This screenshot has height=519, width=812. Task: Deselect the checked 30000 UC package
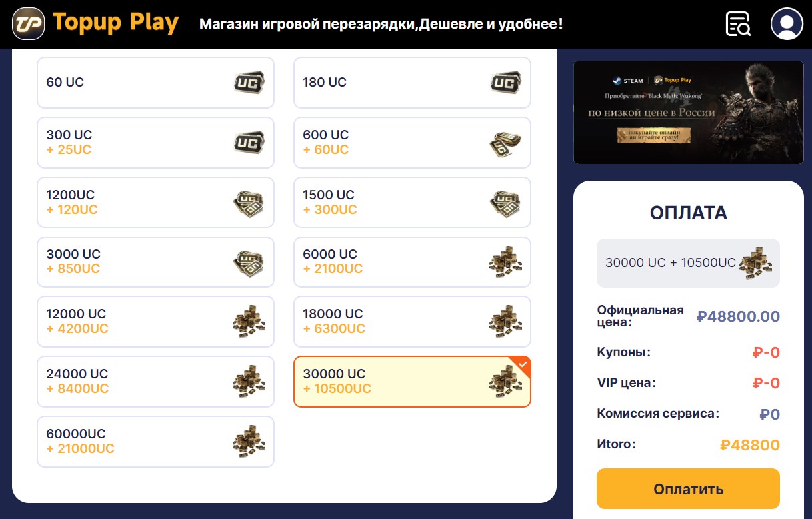point(412,381)
